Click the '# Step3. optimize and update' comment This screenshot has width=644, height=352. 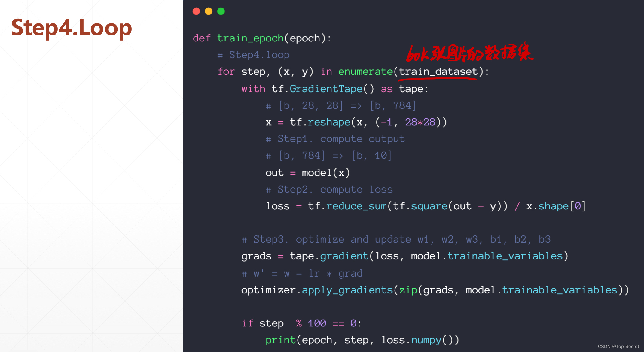coord(396,239)
